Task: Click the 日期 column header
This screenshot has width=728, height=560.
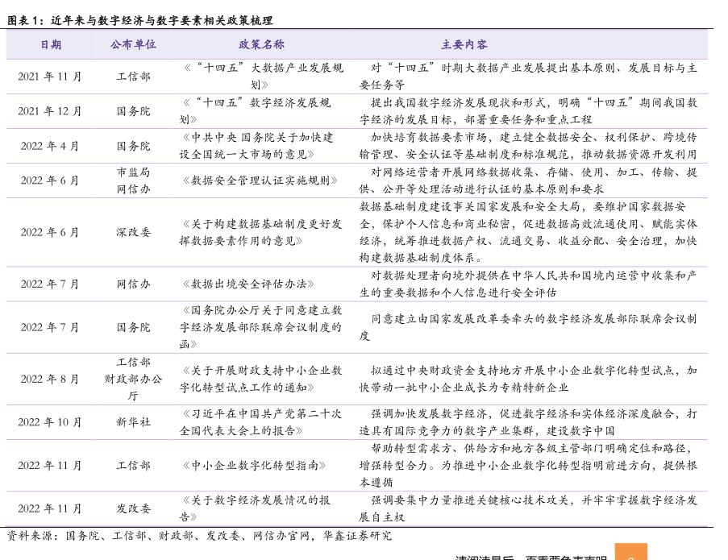Action: point(50,44)
